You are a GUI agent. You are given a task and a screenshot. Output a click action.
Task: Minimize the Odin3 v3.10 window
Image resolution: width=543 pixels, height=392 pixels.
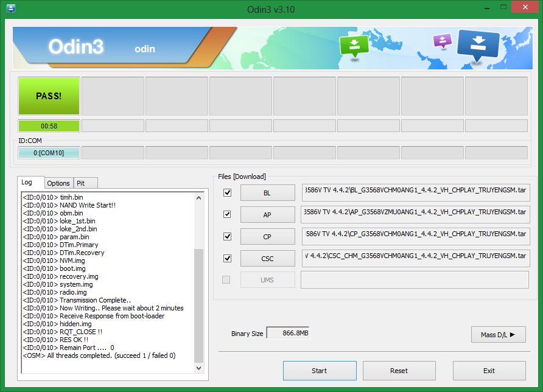[x=487, y=8]
